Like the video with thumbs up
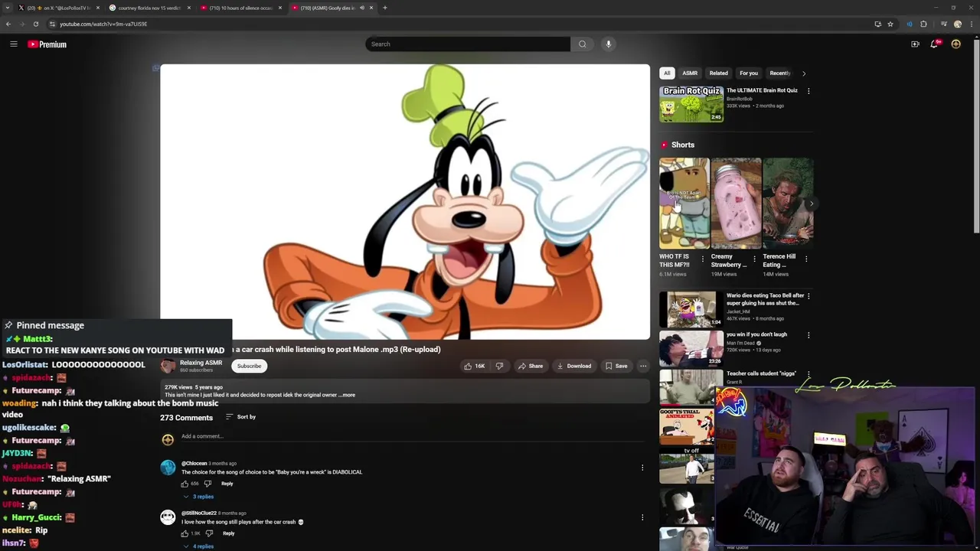Image resolution: width=980 pixels, height=551 pixels. (x=474, y=366)
